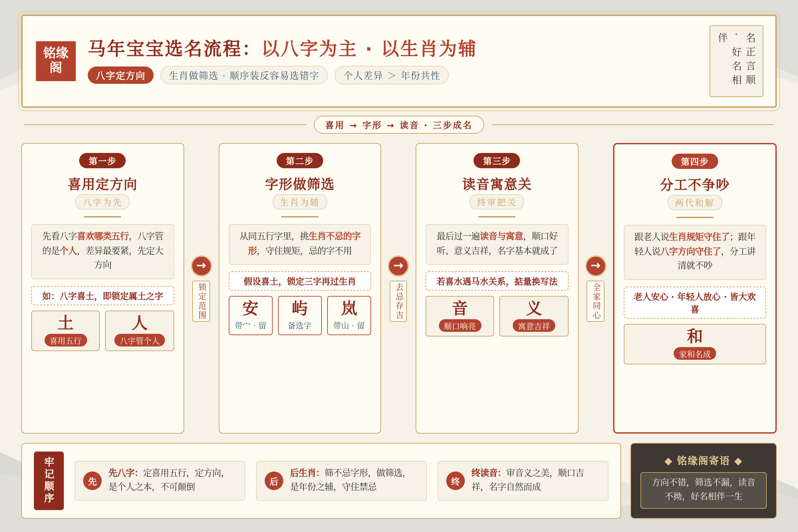Viewport: 798px width, 532px height.
Task: Click the 后生肖 summary card
Action: click(341, 480)
